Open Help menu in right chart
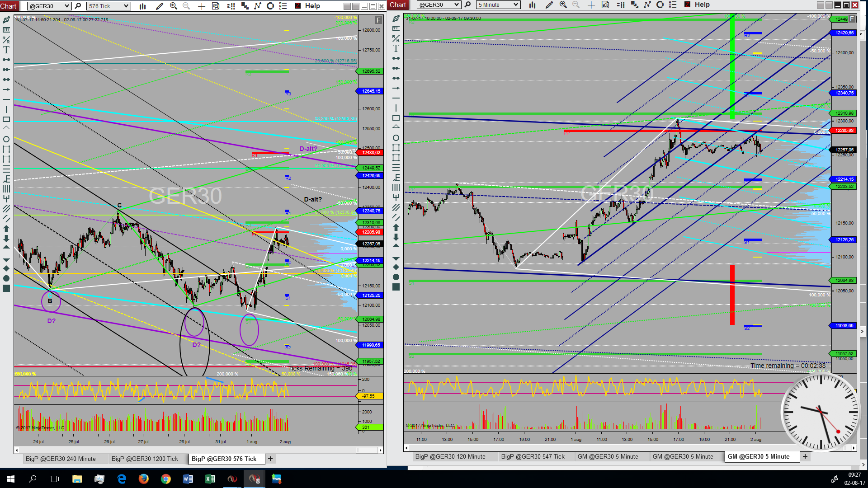This screenshot has width=868, height=488. (702, 5)
